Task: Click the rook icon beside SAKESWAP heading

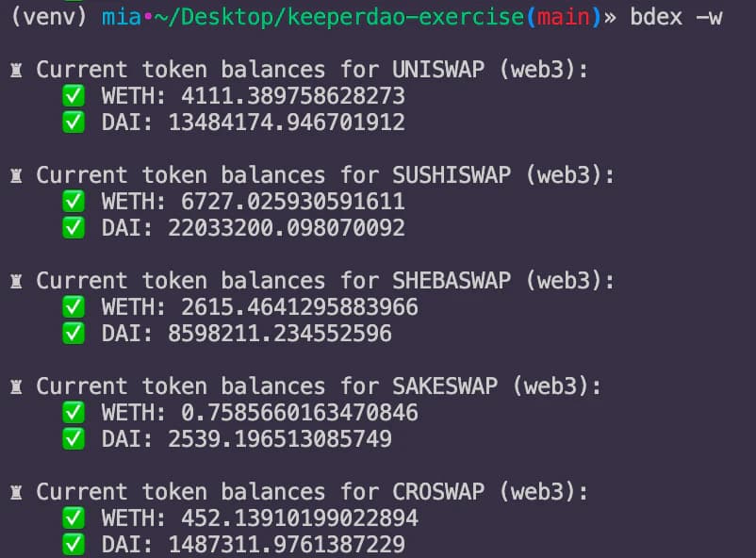Action: 16,386
